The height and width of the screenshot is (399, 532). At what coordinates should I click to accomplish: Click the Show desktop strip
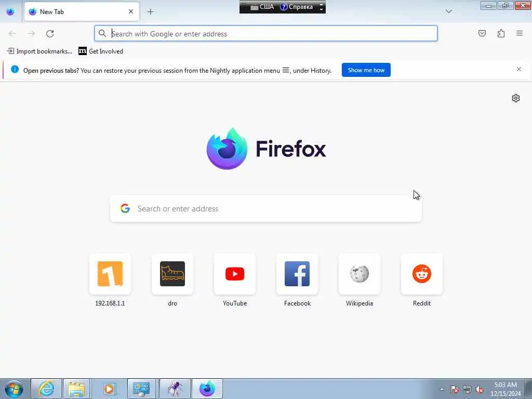click(x=528, y=389)
